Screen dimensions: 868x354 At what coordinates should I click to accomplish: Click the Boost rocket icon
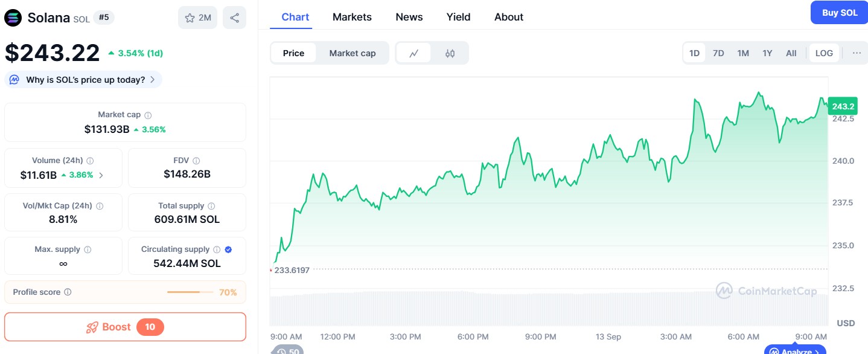click(x=92, y=327)
